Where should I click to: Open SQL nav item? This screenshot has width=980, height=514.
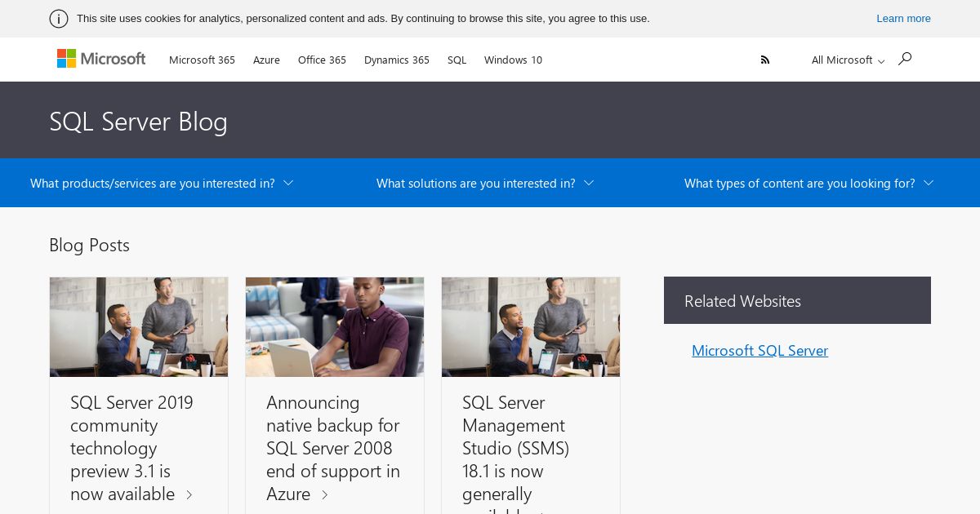pos(457,60)
